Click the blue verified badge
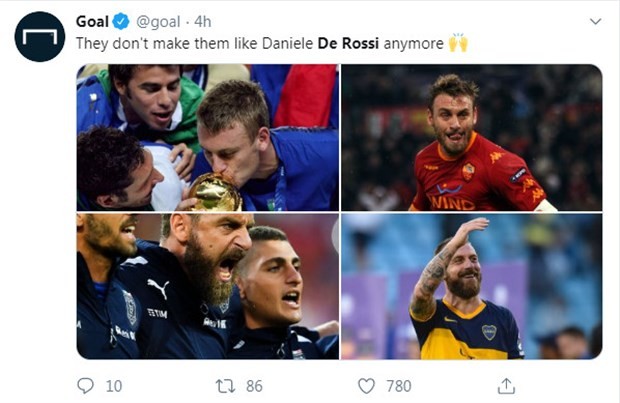The height and width of the screenshot is (403, 620). click(121, 22)
